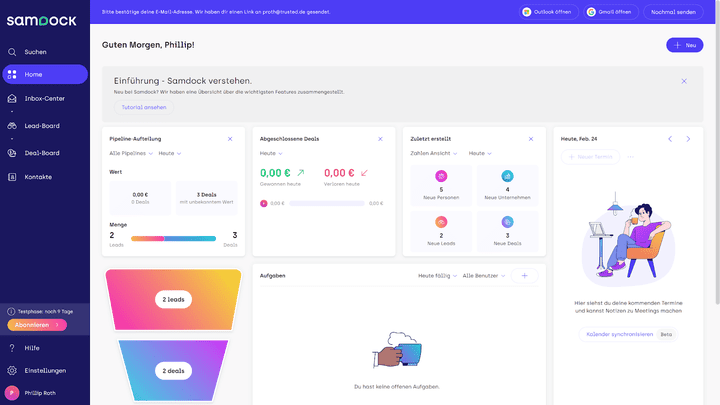Go to next day in calendar
Screen dimensions: 720x405
tap(688, 139)
